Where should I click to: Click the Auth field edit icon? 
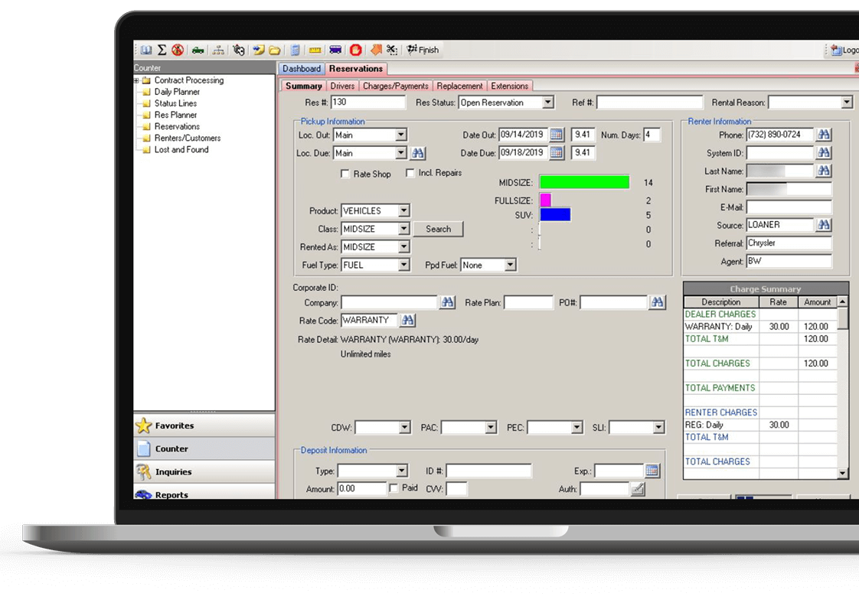click(638, 488)
